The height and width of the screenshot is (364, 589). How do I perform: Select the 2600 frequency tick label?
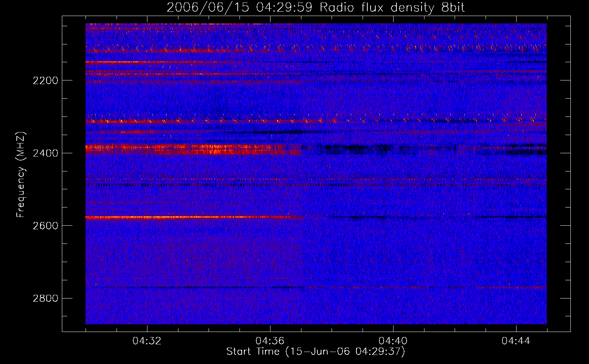[x=46, y=226]
